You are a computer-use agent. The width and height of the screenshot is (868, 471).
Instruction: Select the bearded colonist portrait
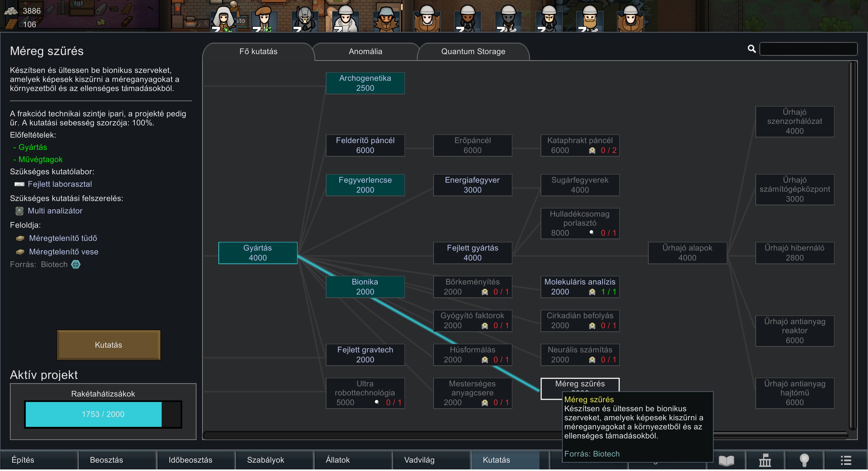(589, 19)
